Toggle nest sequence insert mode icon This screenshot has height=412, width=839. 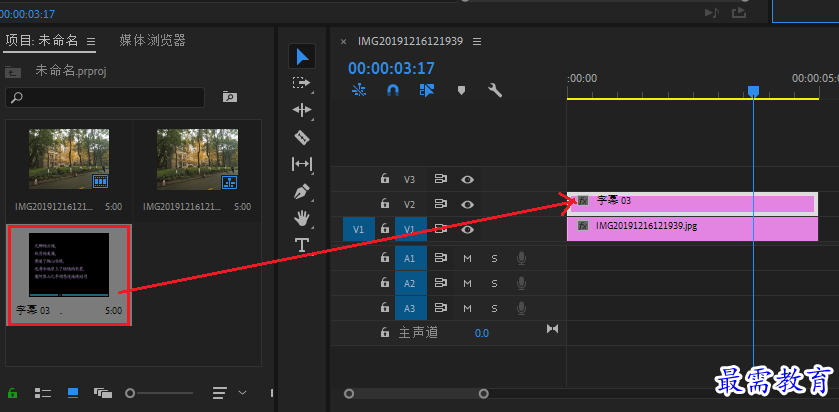(x=359, y=90)
